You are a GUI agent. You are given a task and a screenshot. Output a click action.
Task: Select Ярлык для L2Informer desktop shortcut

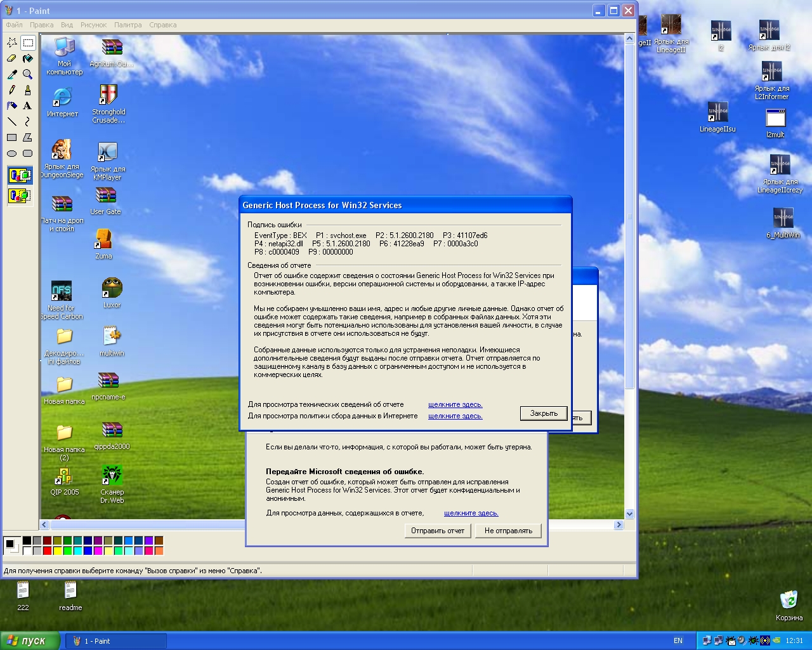(772, 80)
